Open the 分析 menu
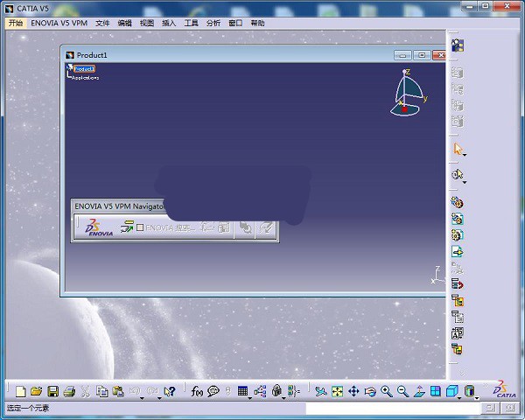The width and height of the screenshot is (525, 420). [213, 23]
